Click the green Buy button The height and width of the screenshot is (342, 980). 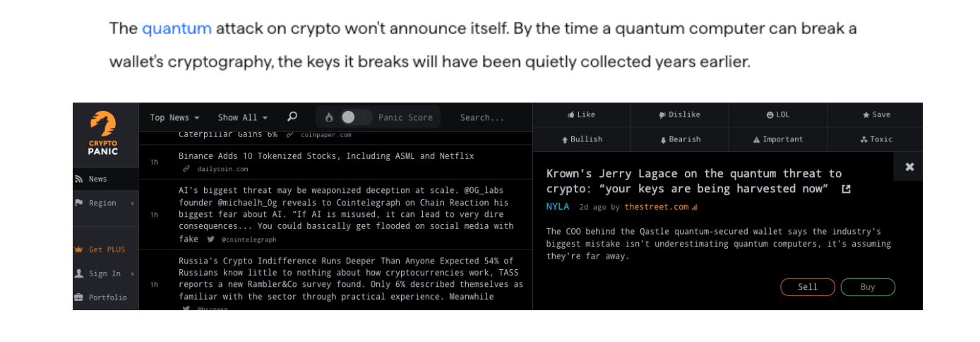tap(868, 287)
